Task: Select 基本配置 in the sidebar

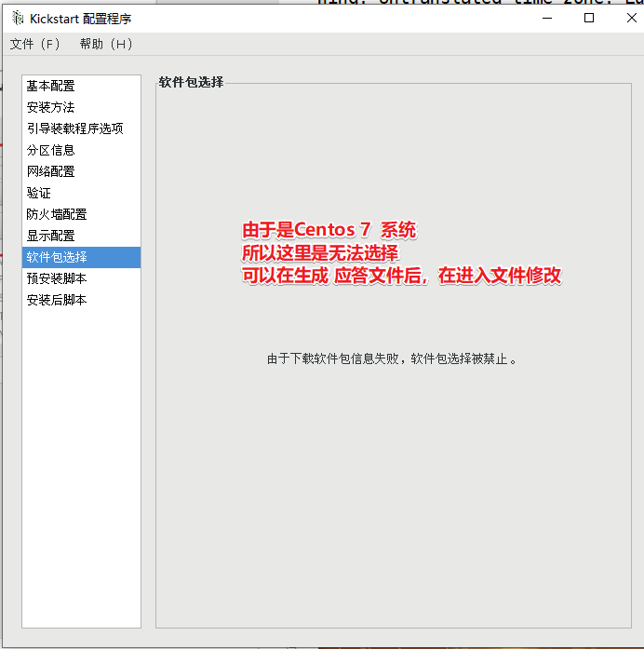Action: (81, 86)
